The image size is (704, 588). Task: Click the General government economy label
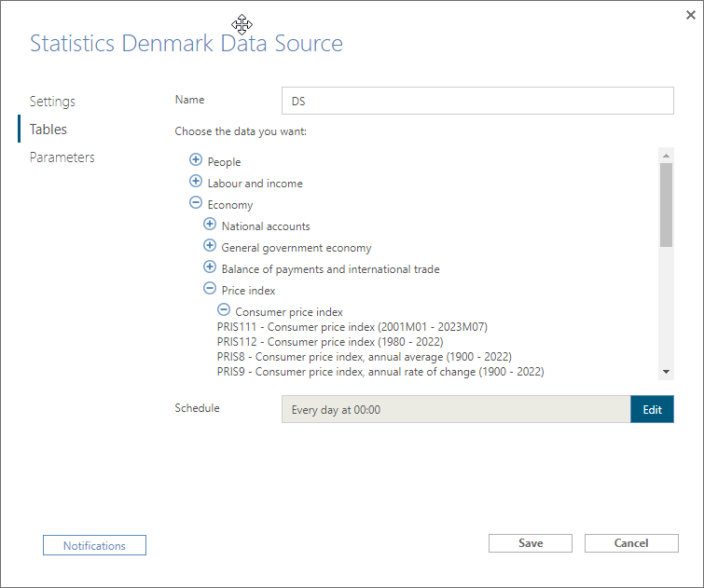pos(297,248)
